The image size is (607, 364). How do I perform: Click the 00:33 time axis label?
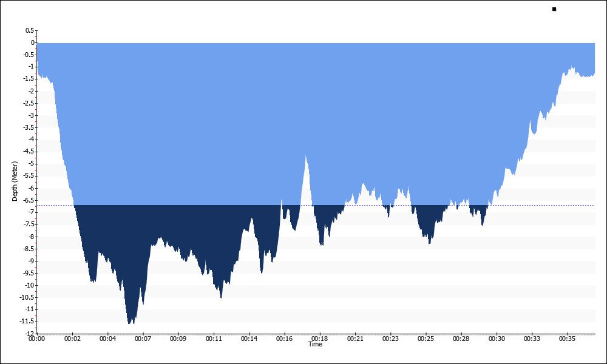pyautogui.click(x=532, y=339)
